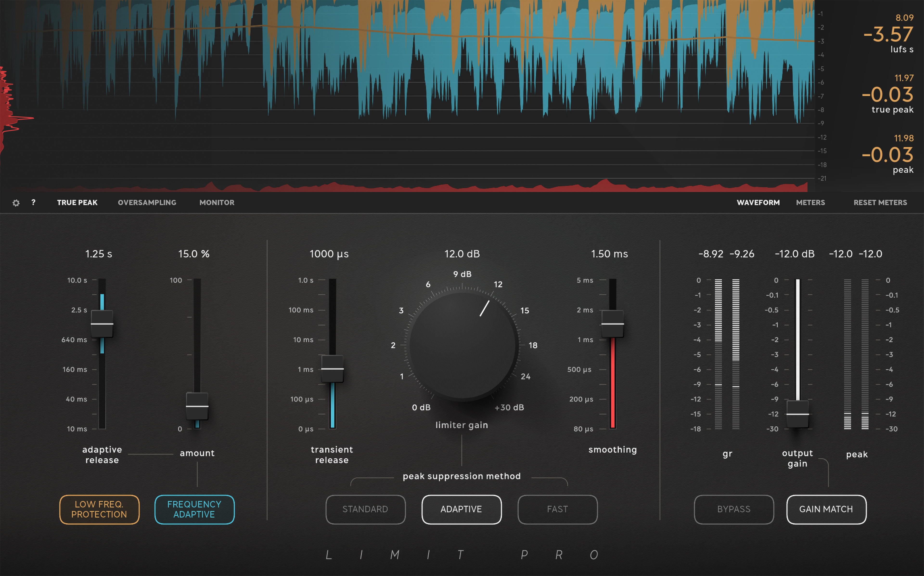
Task: Select STANDARD peak suppression method
Action: (365, 509)
